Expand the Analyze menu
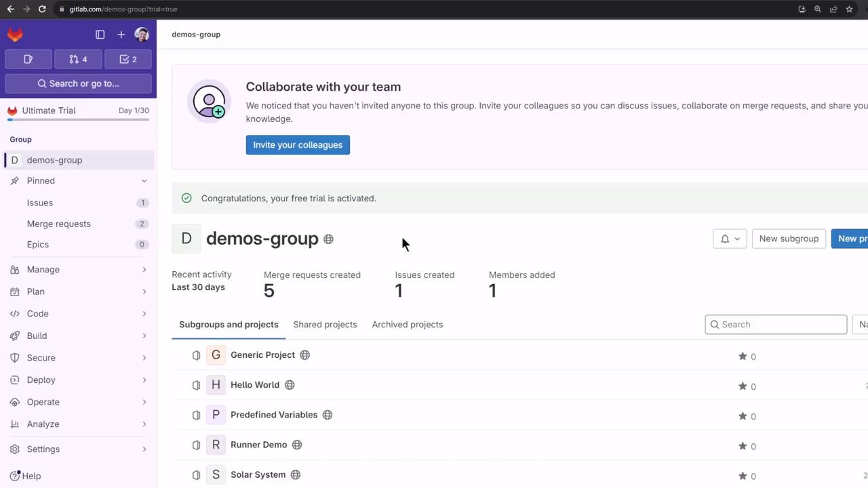This screenshot has width=868, height=488. (79, 424)
